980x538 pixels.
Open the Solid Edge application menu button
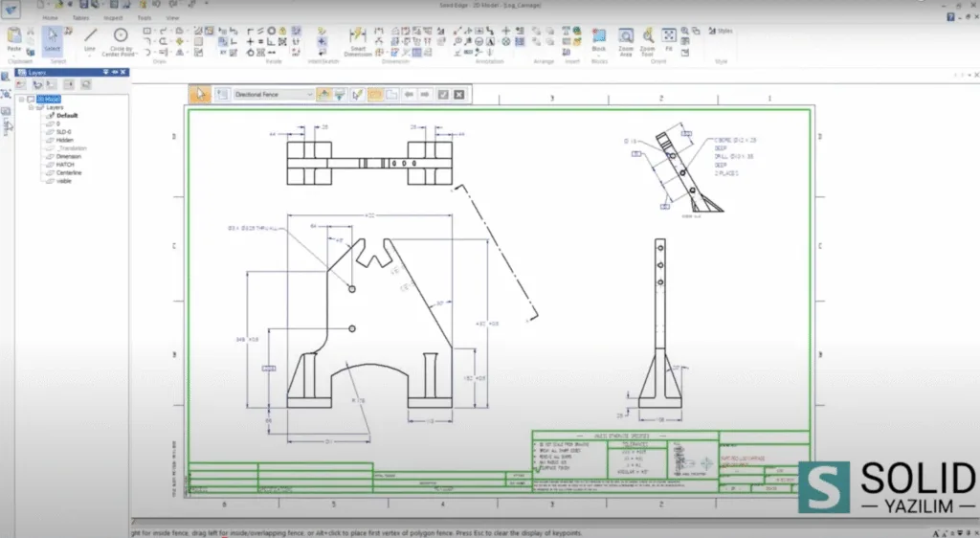[11, 10]
